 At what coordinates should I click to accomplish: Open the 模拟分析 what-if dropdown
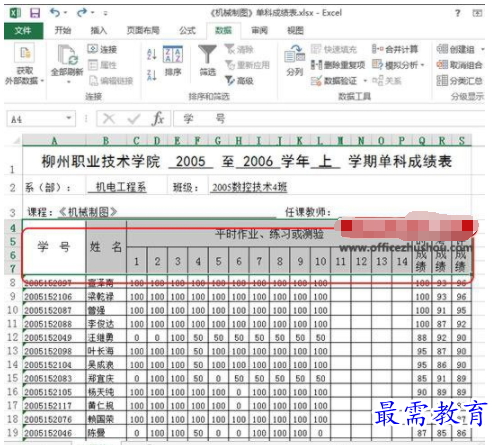[398, 65]
